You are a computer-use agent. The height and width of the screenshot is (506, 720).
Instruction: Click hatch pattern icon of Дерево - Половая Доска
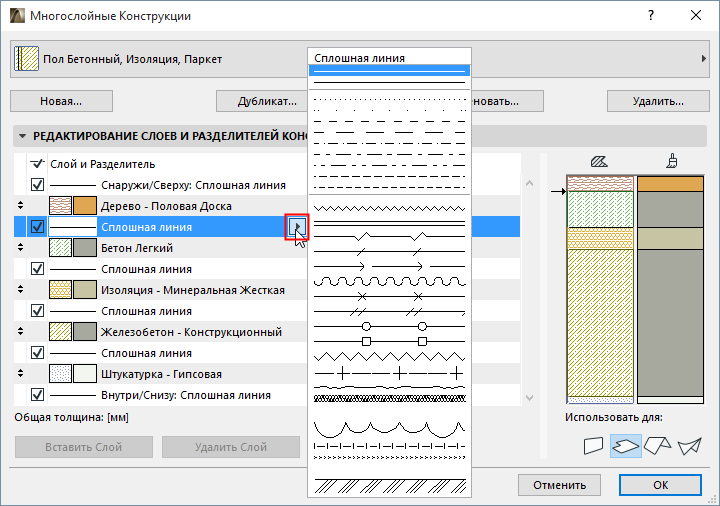coord(60,206)
